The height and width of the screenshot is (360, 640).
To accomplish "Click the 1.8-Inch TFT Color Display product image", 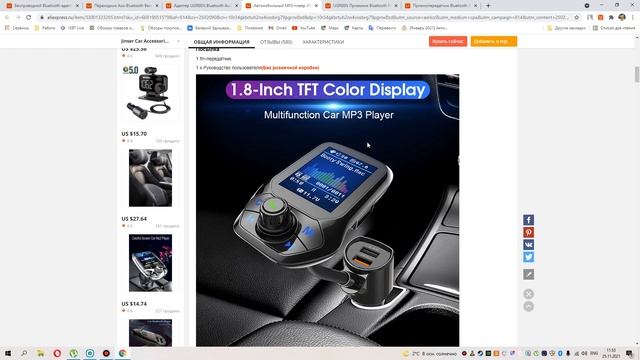I will coord(327,210).
